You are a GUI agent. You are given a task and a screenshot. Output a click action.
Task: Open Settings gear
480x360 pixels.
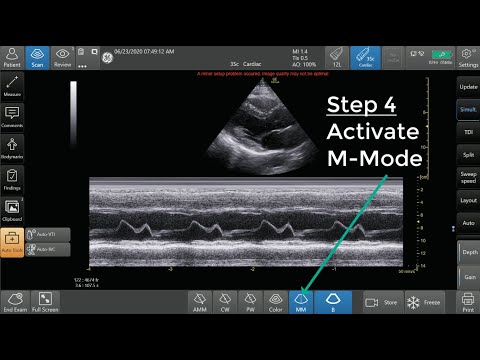pos(468,58)
